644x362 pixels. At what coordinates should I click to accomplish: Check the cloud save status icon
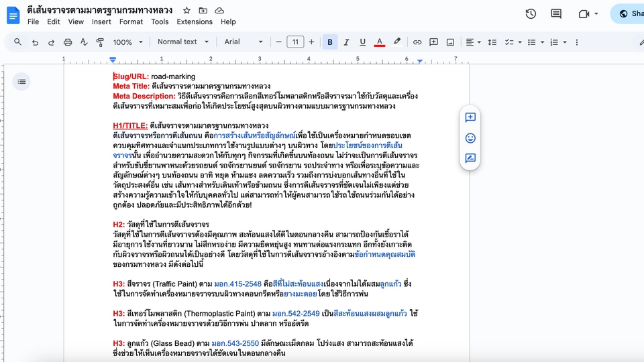pos(219,10)
